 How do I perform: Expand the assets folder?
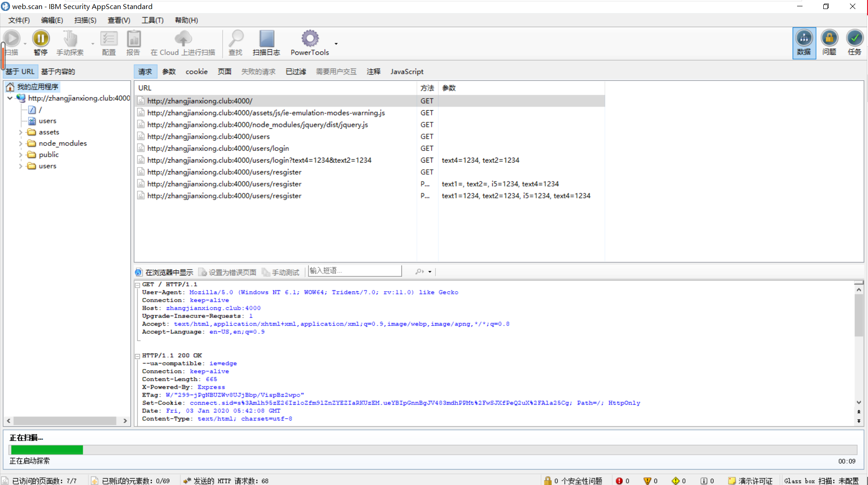click(20, 132)
